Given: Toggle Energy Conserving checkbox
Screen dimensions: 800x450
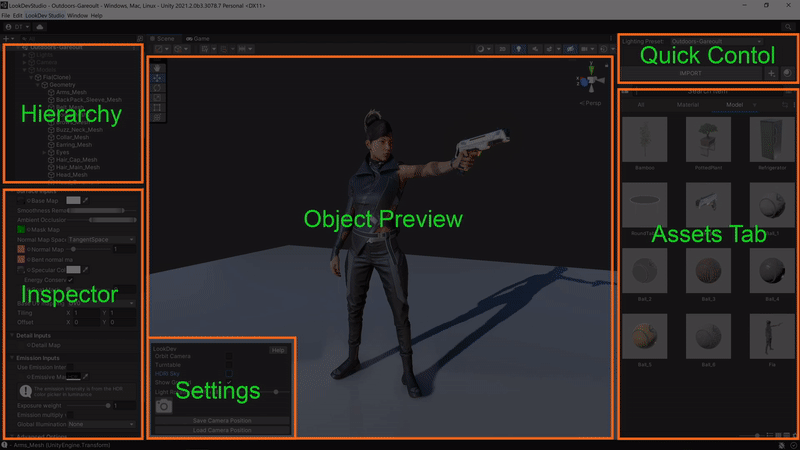Looking at the screenshot, I should (x=70, y=280).
